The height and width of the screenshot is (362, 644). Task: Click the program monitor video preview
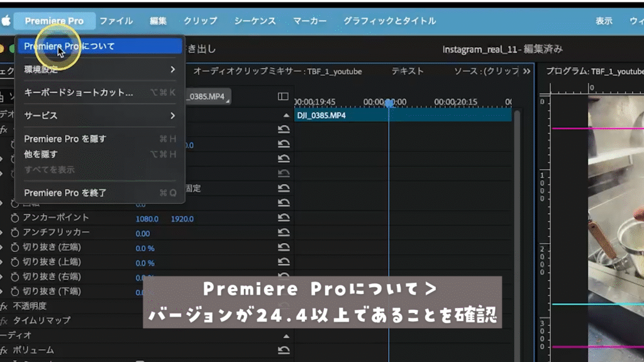click(616, 228)
